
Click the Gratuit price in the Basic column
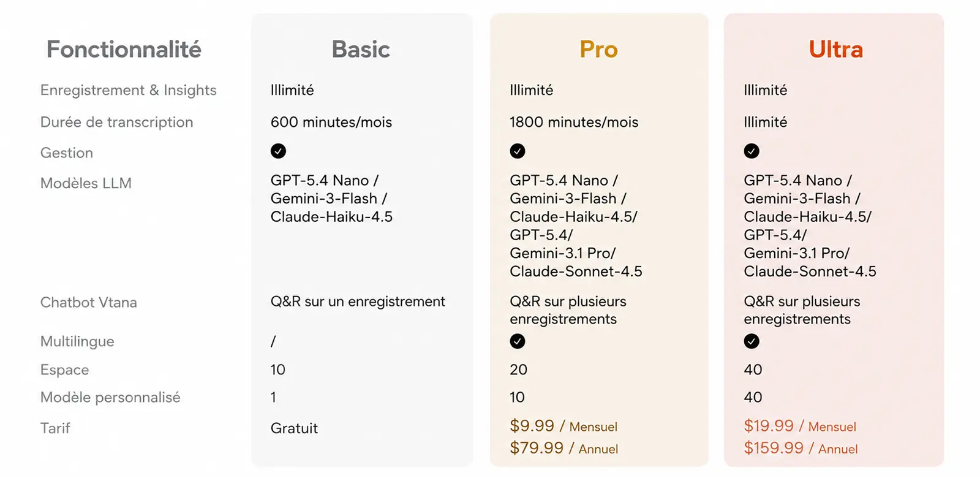pyautogui.click(x=294, y=428)
